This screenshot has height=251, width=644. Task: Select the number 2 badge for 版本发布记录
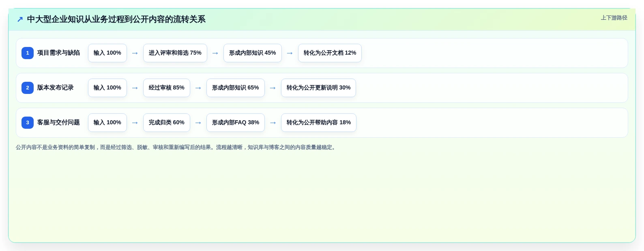pos(28,88)
